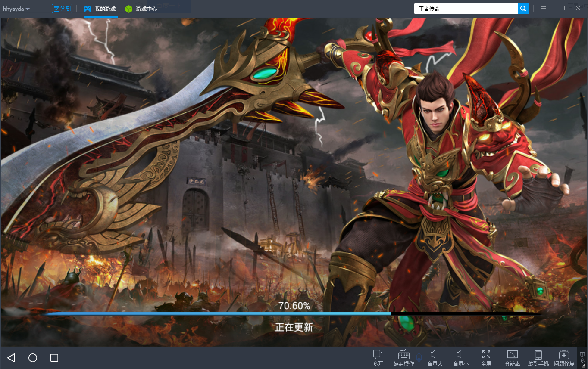This screenshot has width=588, height=369.
Task: Click the 正在更新 status text
Action: point(294,327)
